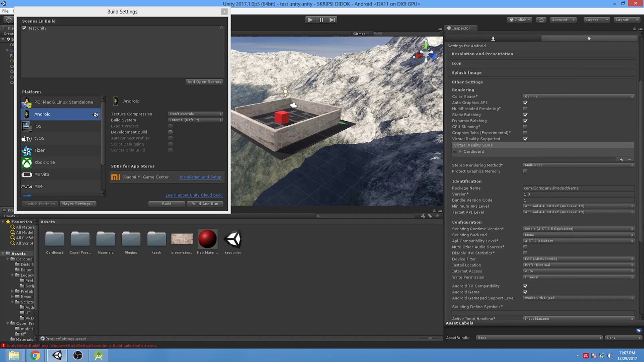Open Chrome from the Windows taskbar
Image resolution: width=644 pixels, height=362 pixels.
(x=35, y=356)
